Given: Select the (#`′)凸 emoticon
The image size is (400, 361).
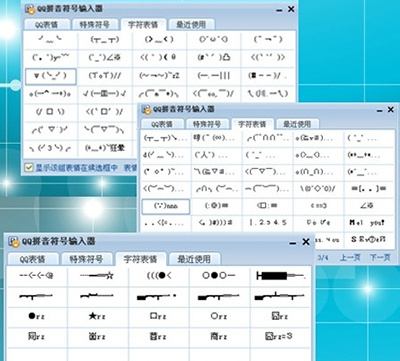Looking at the screenshot, I should point(214,57).
